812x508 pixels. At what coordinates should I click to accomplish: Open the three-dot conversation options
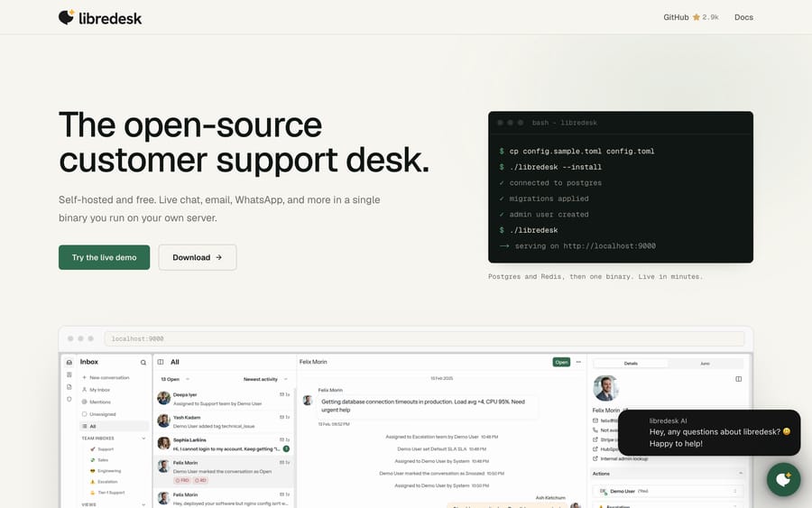pyautogui.click(x=578, y=362)
